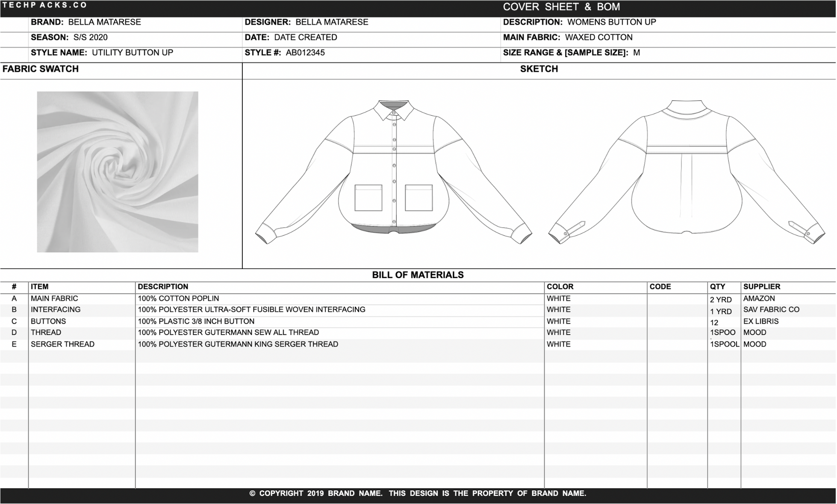Select the back view shirt sketch

click(687, 172)
